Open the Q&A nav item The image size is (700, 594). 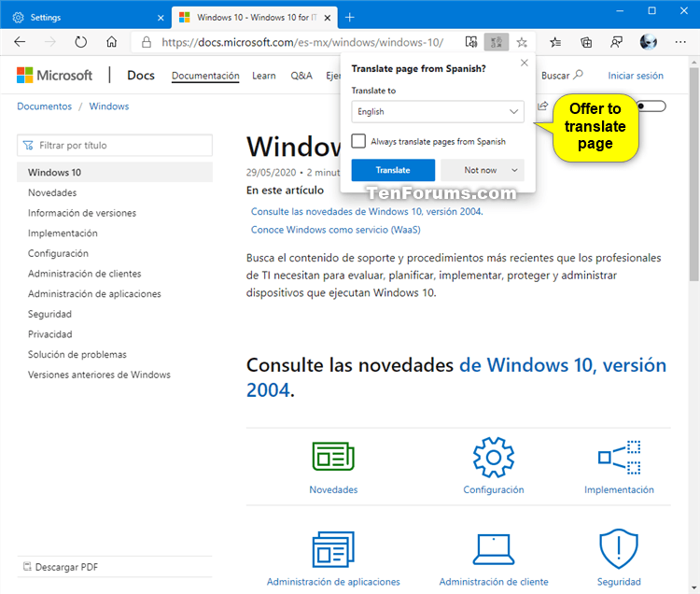click(x=301, y=76)
